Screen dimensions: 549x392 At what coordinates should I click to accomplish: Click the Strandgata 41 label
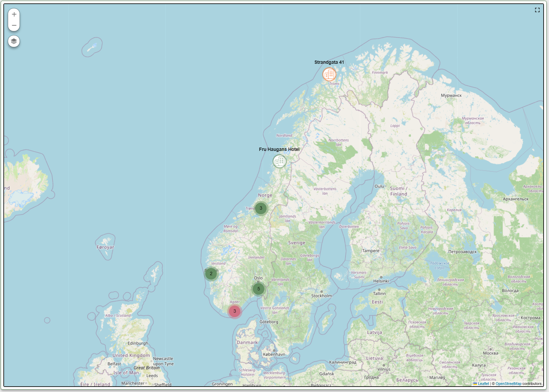(x=329, y=62)
